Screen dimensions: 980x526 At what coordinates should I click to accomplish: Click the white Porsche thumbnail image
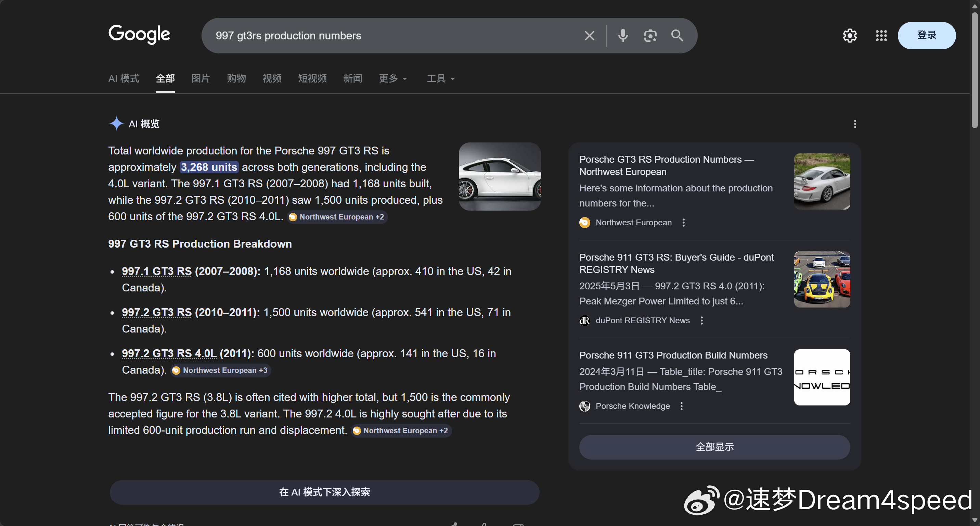point(500,177)
